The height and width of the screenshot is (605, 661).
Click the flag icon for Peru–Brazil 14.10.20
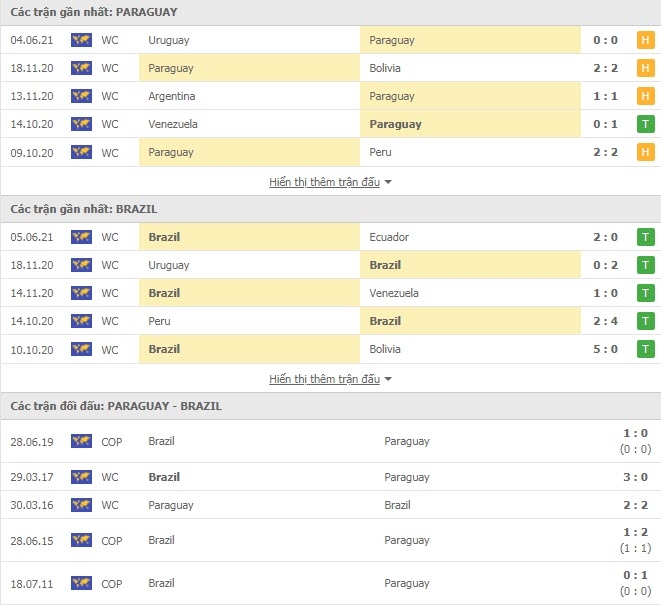pos(81,321)
